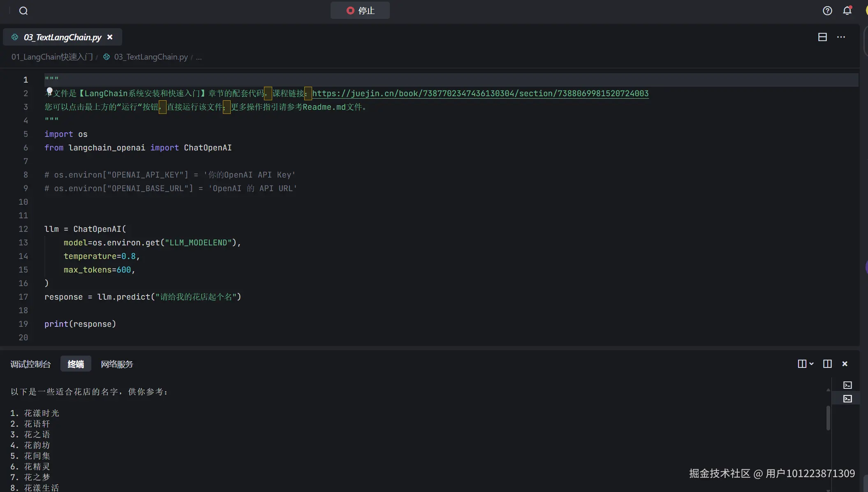Click the lightbulb code hint icon
This screenshot has width=868, height=492.
49,91
